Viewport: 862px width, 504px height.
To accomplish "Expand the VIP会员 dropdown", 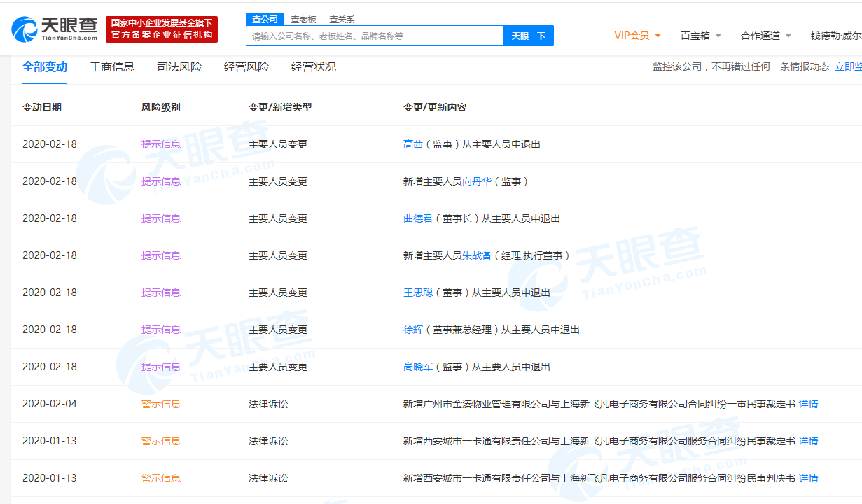I will click(x=637, y=36).
